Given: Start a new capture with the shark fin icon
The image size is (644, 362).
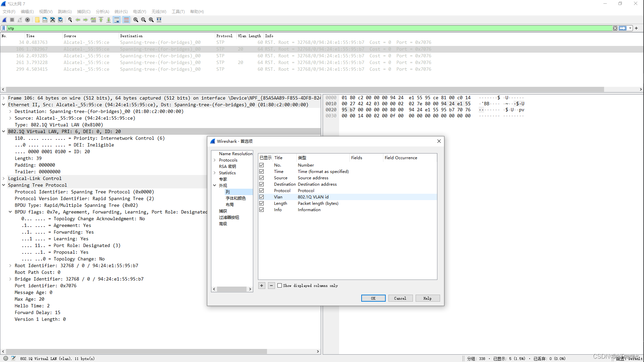Looking at the screenshot, I should (x=4, y=20).
